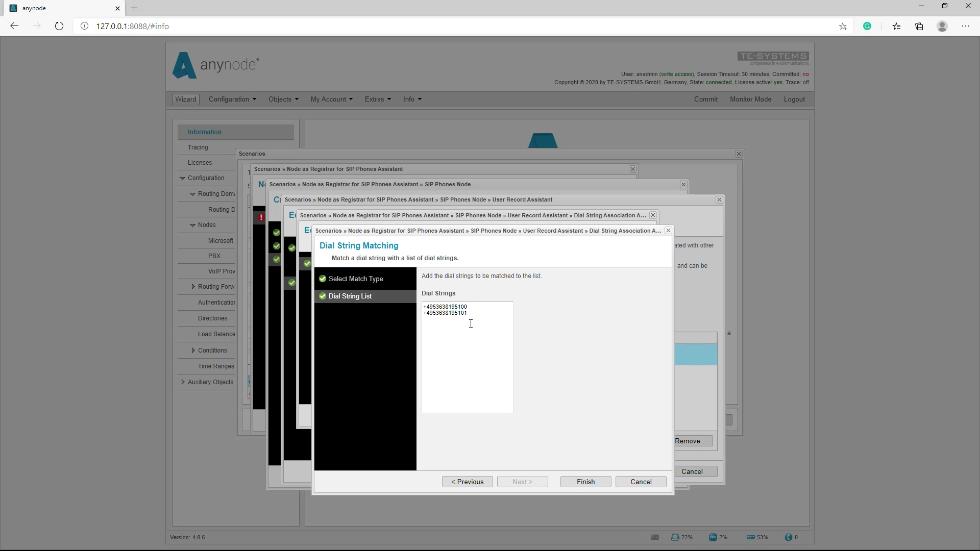Collapse the Routing Domains tree node
The image size is (980, 551).
pyautogui.click(x=192, y=194)
